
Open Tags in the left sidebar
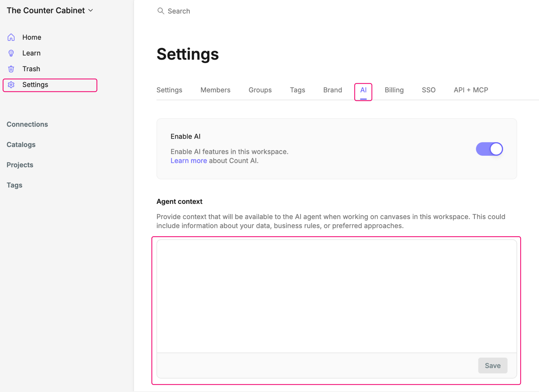(14, 185)
